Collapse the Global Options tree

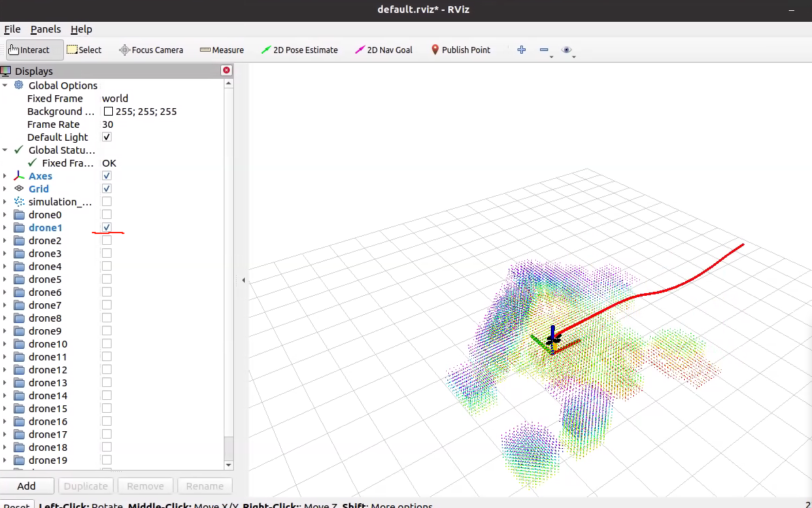pyautogui.click(x=5, y=85)
